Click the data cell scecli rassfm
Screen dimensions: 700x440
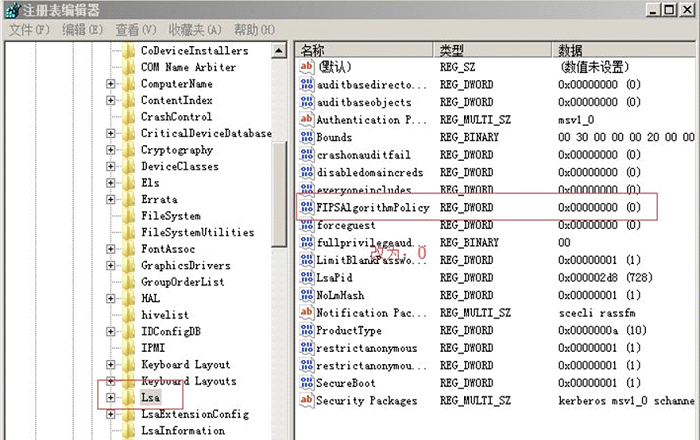click(597, 313)
